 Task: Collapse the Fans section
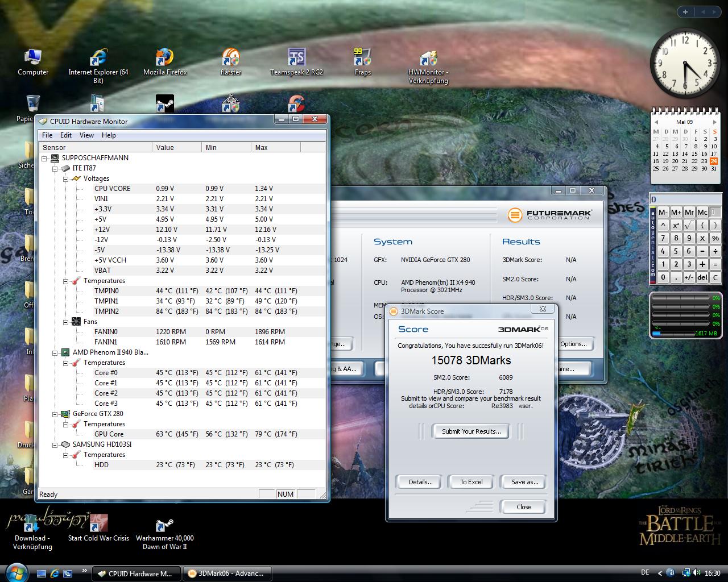[66, 322]
